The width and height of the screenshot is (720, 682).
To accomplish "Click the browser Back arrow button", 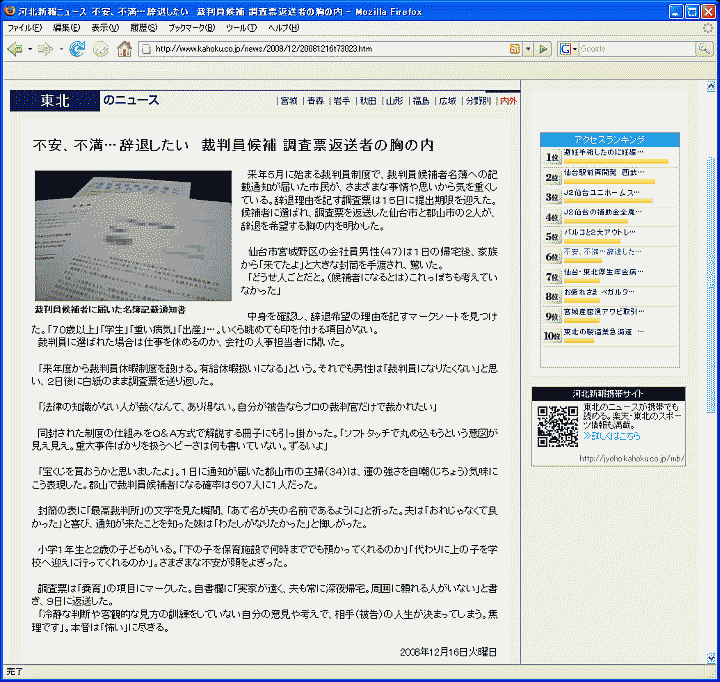I will point(14,49).
